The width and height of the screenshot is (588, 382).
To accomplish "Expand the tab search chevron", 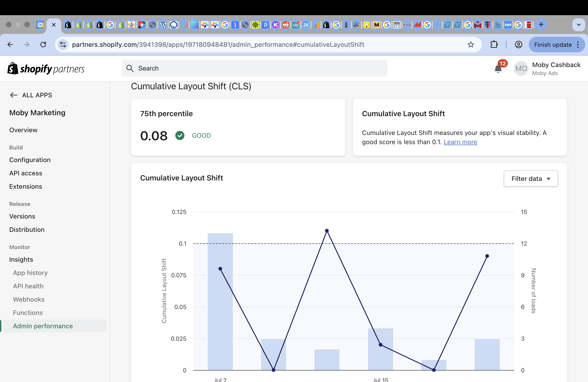I will (x=579, y=25).
